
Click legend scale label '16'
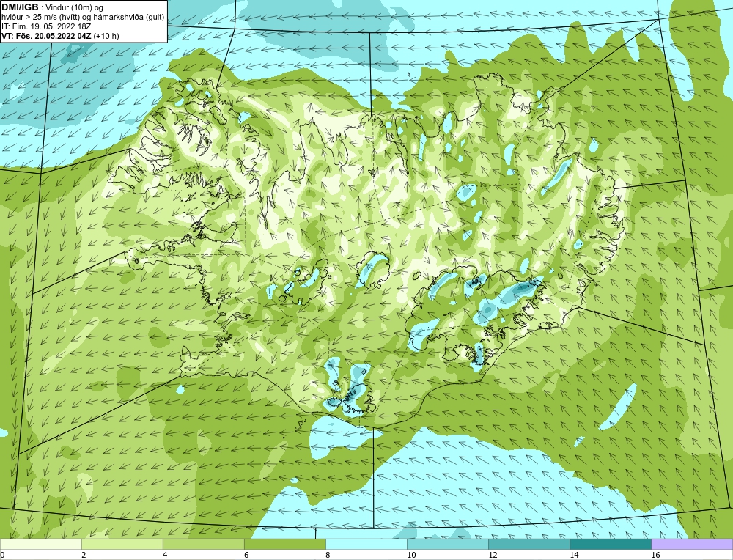coord(655,555)
